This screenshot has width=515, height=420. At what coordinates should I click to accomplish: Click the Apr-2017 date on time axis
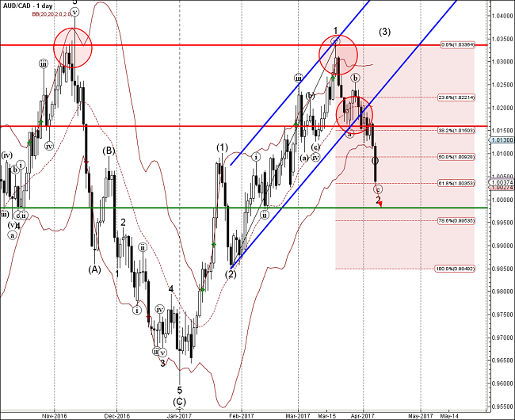click(362, 414)
